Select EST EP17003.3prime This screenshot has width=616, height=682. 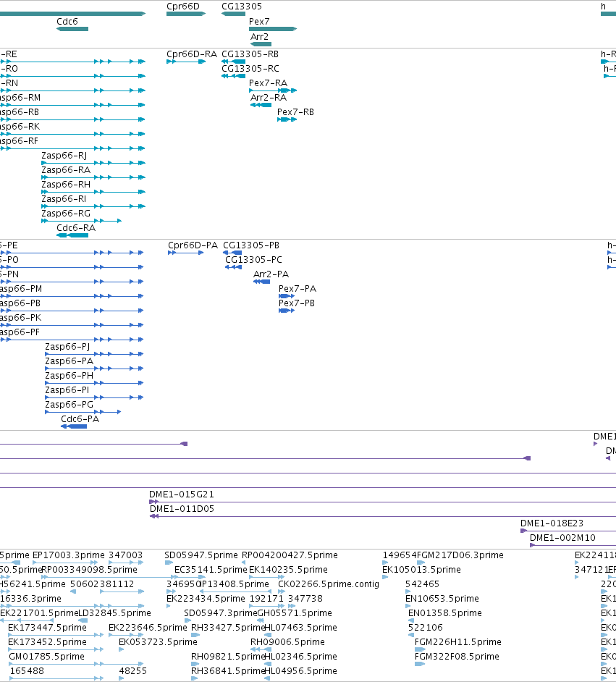click(69, 555)
